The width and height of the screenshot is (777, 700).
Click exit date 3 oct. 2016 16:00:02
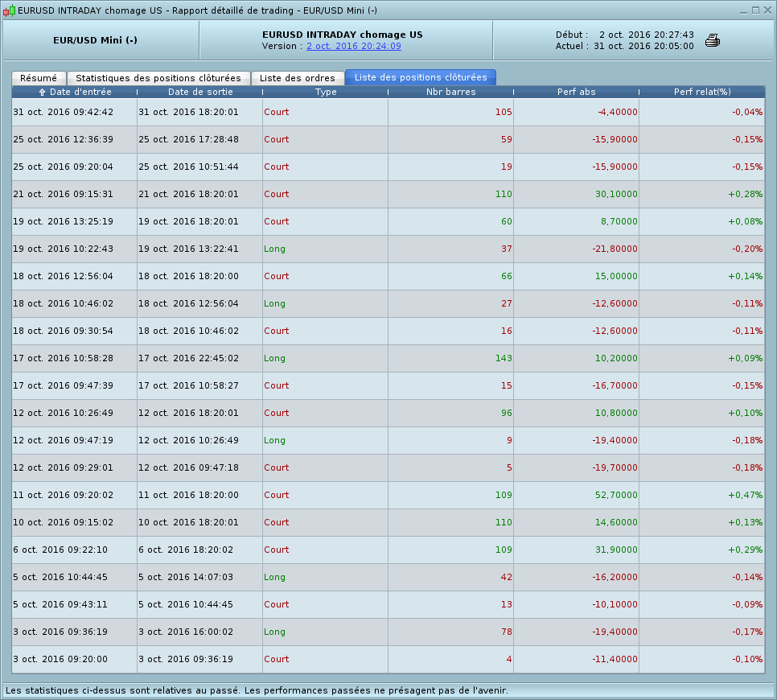point(186,632)
